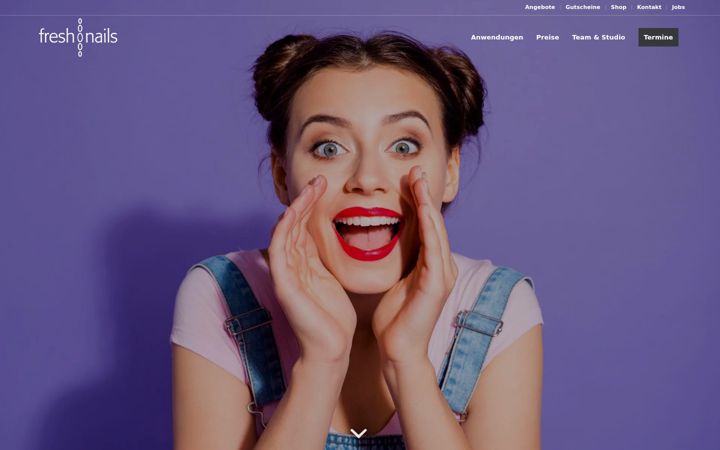720x450 pixels.
Task: Click the scroll-down chevron arrow
Action: coord(359,433)
